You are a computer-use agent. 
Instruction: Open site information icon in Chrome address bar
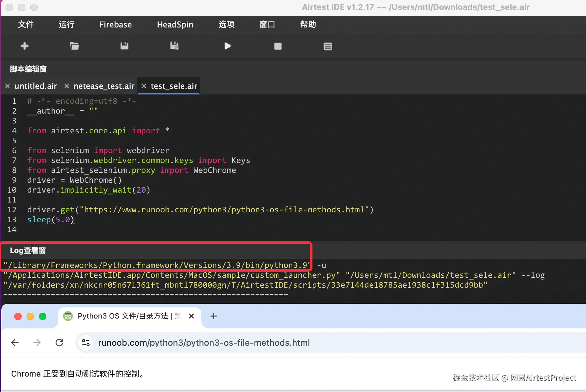pyautogui.click(x=86, y=343)
